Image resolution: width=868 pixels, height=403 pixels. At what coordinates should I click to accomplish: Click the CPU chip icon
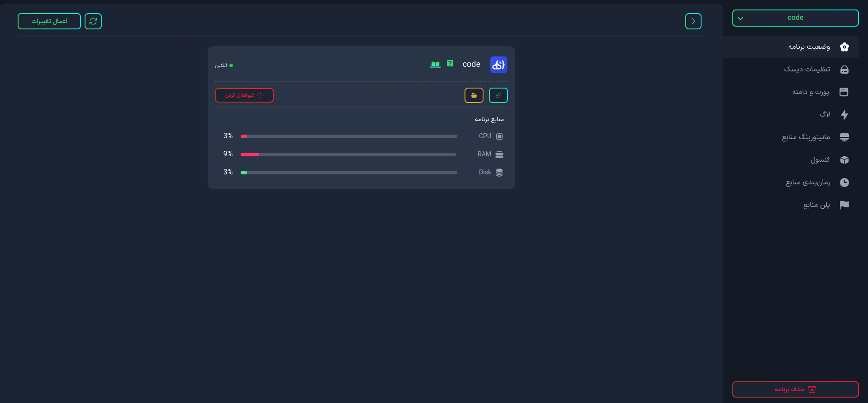point(499,136)
